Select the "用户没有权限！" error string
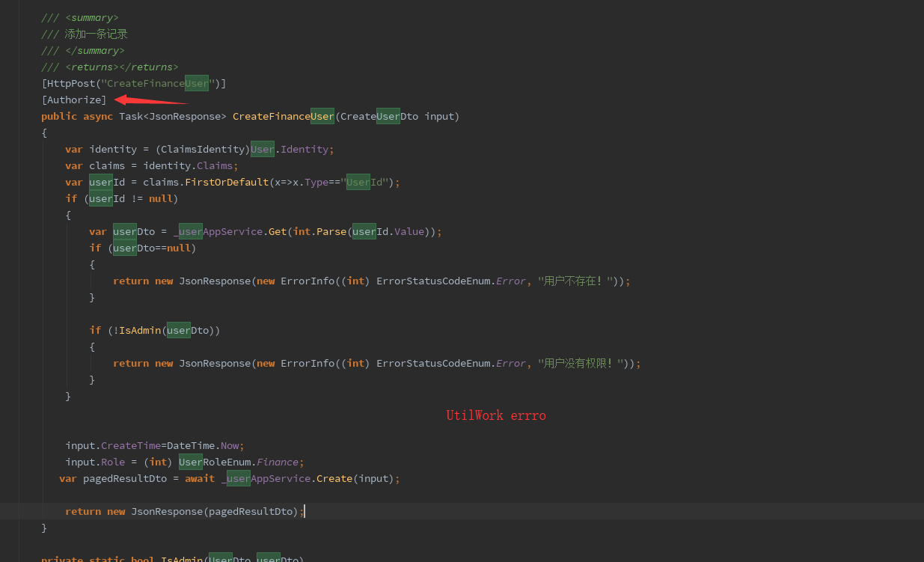This screenshot has width=924, height=562. pyautogui.click(x=581, y=363)
